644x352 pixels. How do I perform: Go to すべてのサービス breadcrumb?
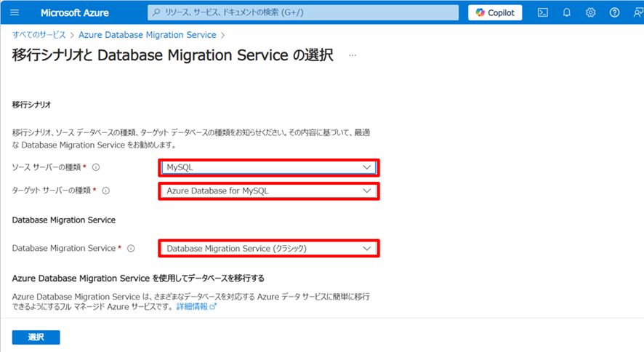pyautogui.click(x=39, y=35)
